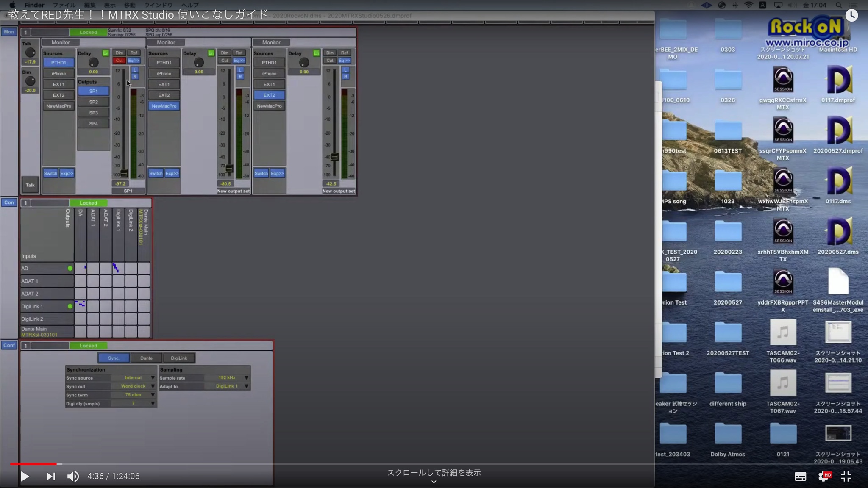Switch to the DigiLink config tab
868x488 pixels.
tap(179, 358)
